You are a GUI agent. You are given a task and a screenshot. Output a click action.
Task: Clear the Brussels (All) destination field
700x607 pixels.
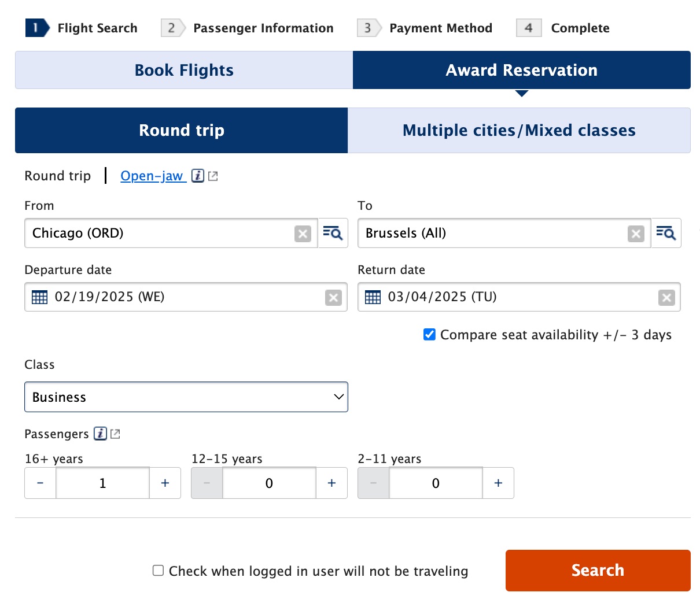(636, 234)
